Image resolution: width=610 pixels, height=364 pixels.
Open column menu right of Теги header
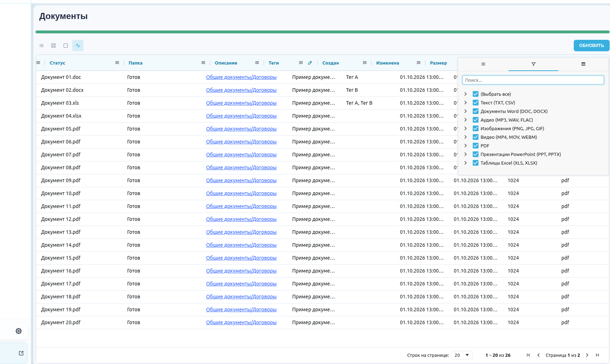click(x=301, y=63)
